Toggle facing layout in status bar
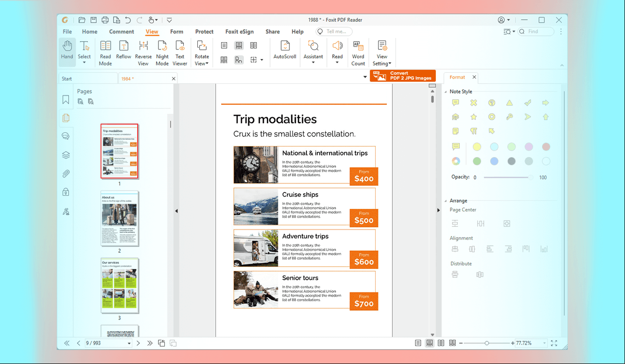This screenshot has height=364, width=625. pyautogui.click(x=441, y=343)
